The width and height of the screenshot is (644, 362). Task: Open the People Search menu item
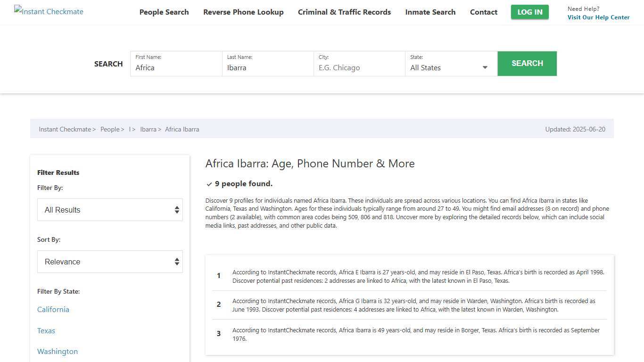(164, 12)
